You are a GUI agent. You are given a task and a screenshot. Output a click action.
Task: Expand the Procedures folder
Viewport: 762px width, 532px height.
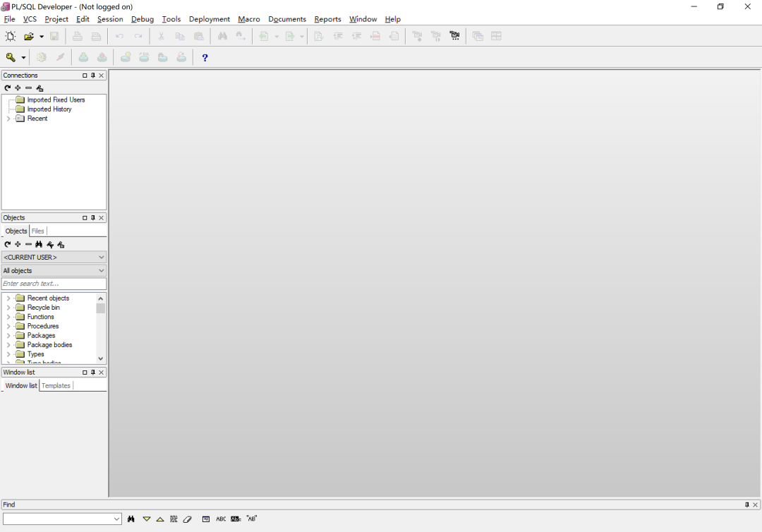coord(8,326)
